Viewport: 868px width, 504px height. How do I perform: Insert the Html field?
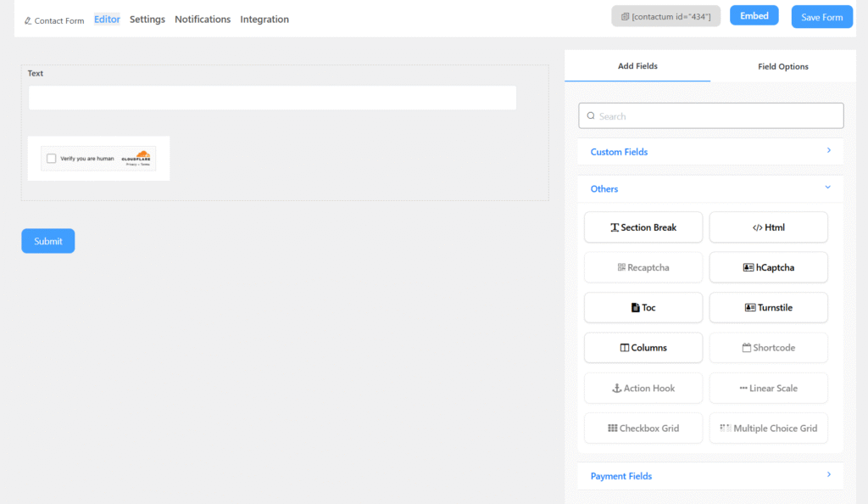(x=768, y=227)
